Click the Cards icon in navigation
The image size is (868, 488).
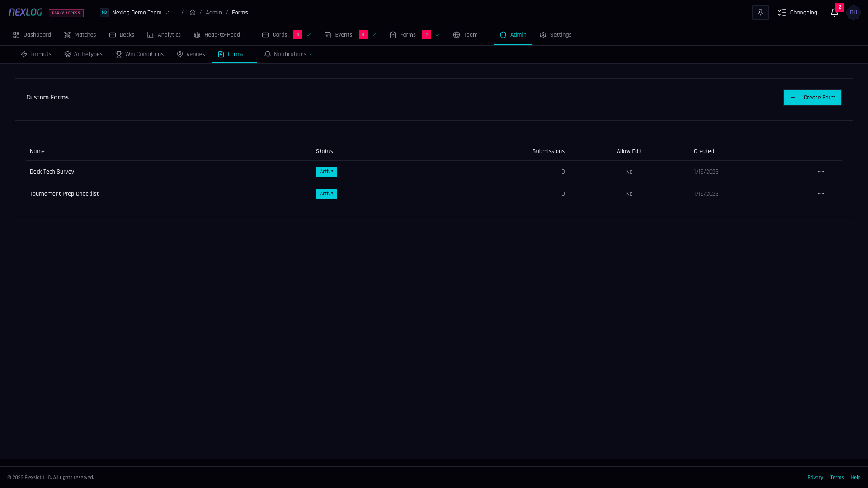[265, 35]
